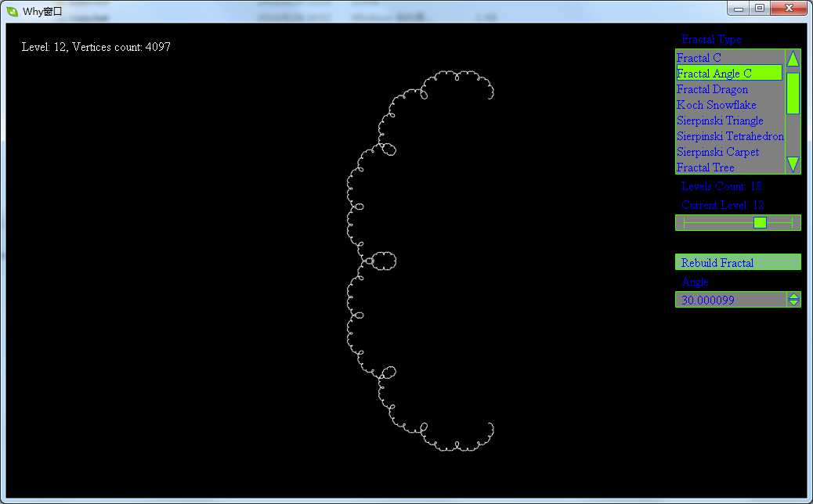
Task: Choose Sierpinski Tetrahedron entry
Action: tap(730, 136)
